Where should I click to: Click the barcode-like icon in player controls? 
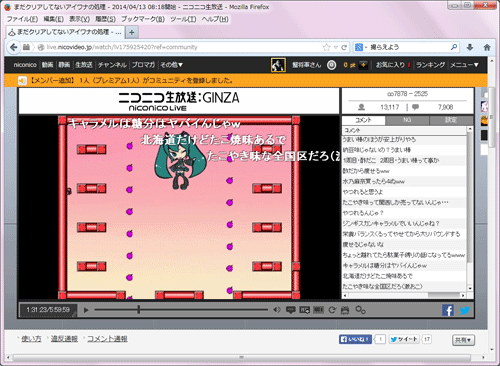click(x=318, y=310)
